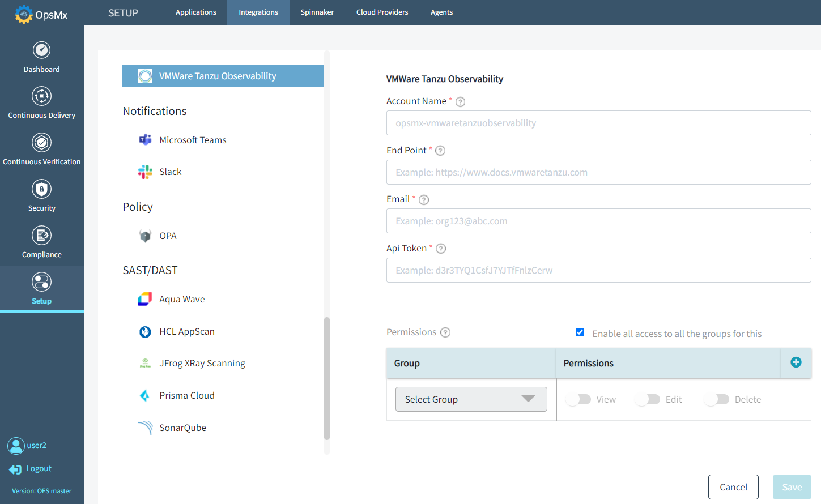This screenshot has height=504, width=821.
Task: Click the Slack integration icon
Action: click(146, 172)
